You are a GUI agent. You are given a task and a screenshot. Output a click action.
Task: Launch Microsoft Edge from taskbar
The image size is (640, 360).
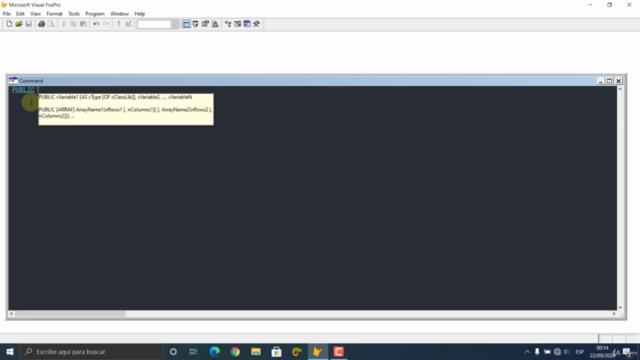(214, 351)
